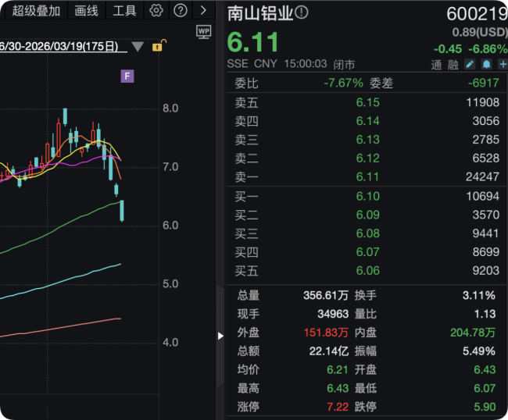
Task: Click the 南山铝业 stock name
Action: (260, 13)
